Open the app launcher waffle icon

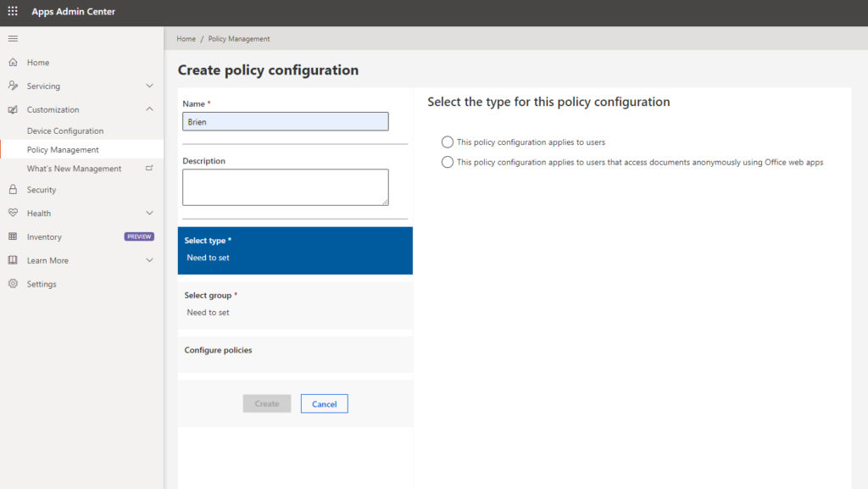pyautogui.click(x=13, y=11)
